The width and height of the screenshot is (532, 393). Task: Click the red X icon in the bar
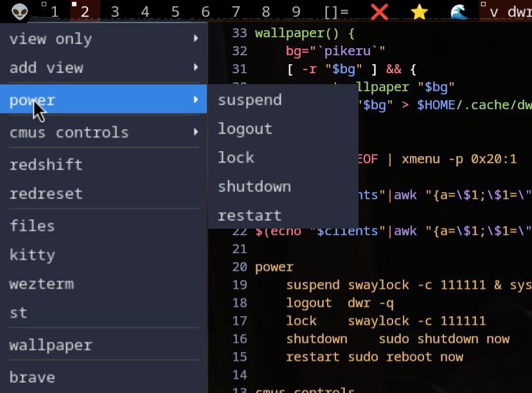coord(379,12)
